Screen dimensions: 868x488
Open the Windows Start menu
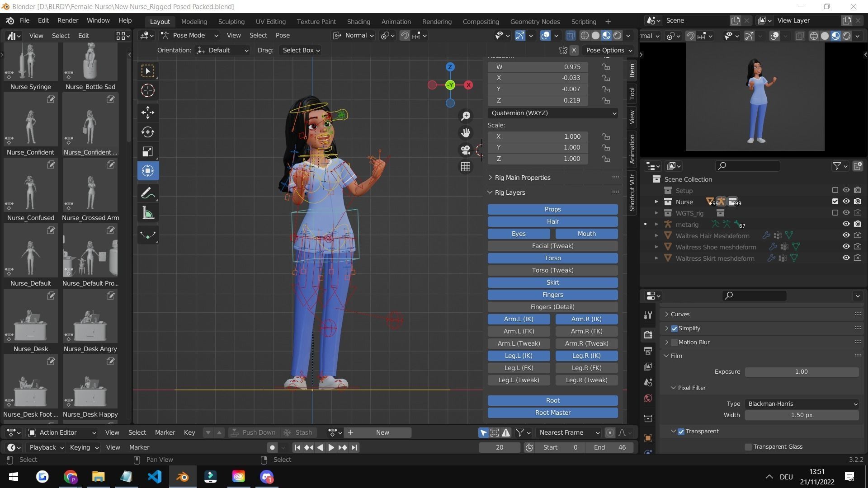[x=14, y=477]
